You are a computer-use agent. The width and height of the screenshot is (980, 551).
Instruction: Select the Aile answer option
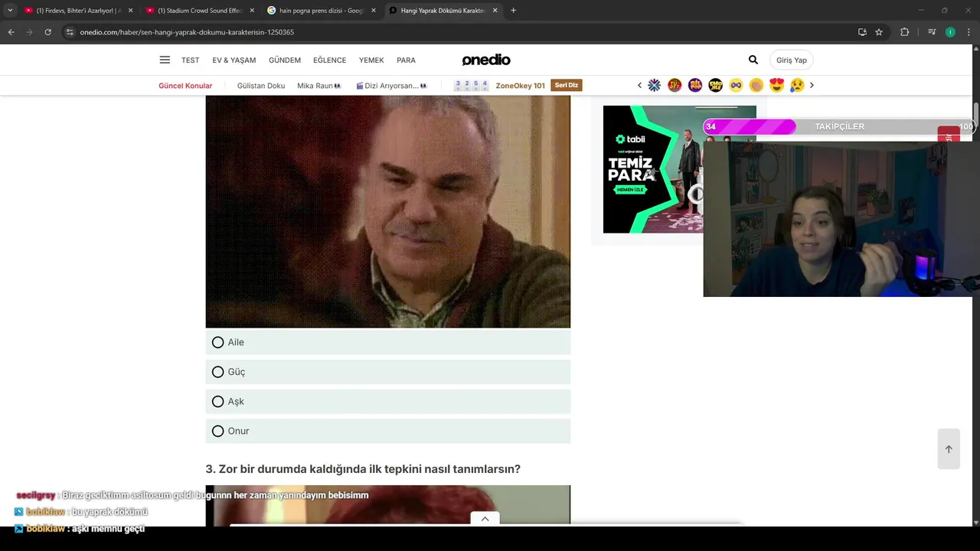(x=388, y=342)
